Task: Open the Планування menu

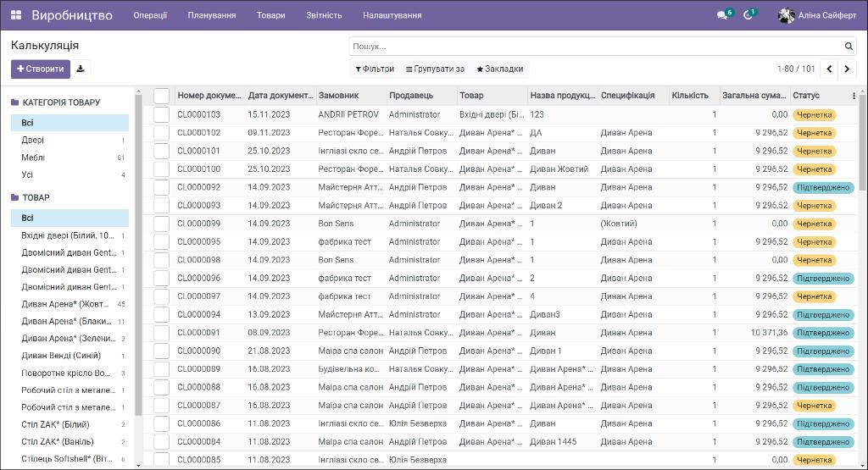Action: pyautogui.click(x=211, y=15)
